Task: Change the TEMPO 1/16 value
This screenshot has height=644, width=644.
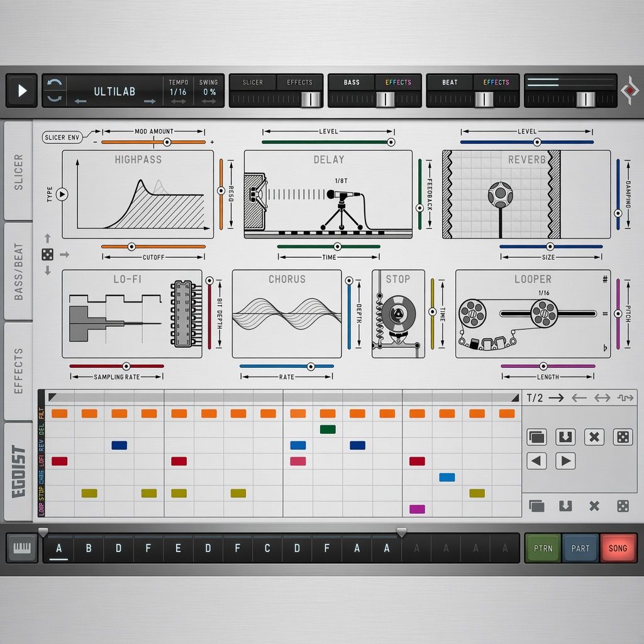Action: [x=178, y=92]
